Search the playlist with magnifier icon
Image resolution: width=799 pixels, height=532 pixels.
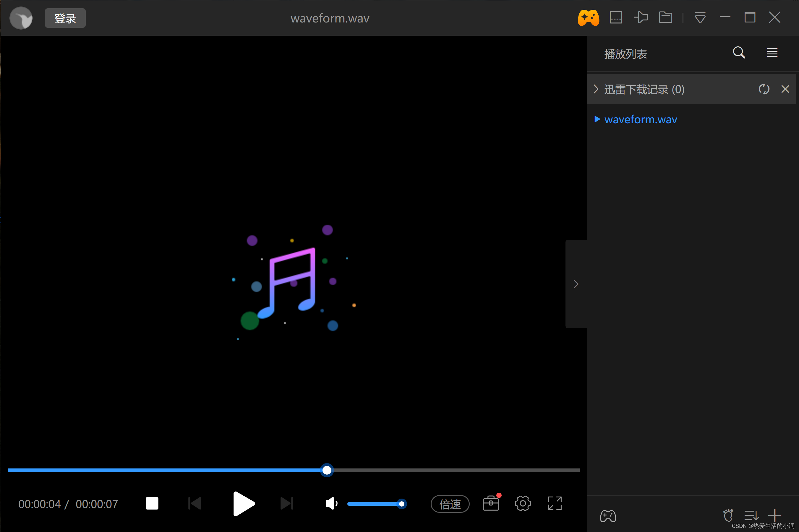point(739,53)
